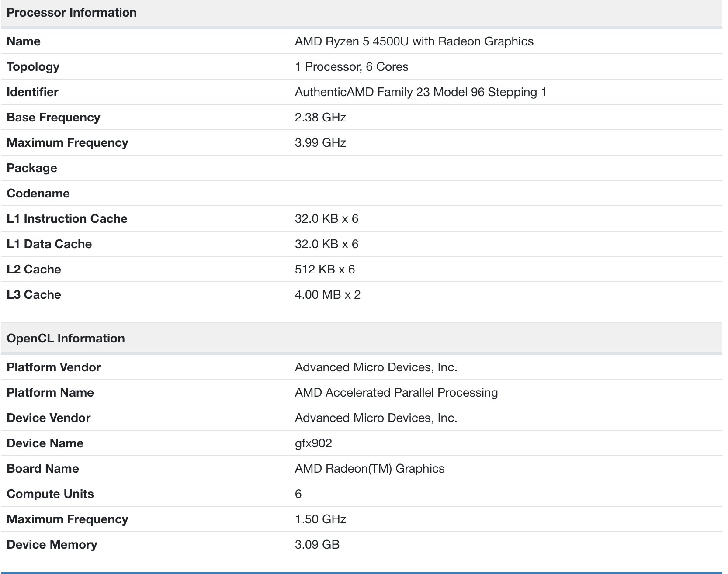Click the 'Device Vendor' label

[49, 418]
